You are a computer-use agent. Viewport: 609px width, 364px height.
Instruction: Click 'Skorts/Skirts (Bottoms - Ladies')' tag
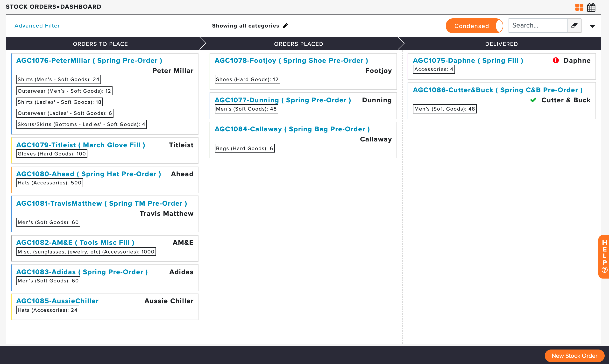(x=81, y=124)
